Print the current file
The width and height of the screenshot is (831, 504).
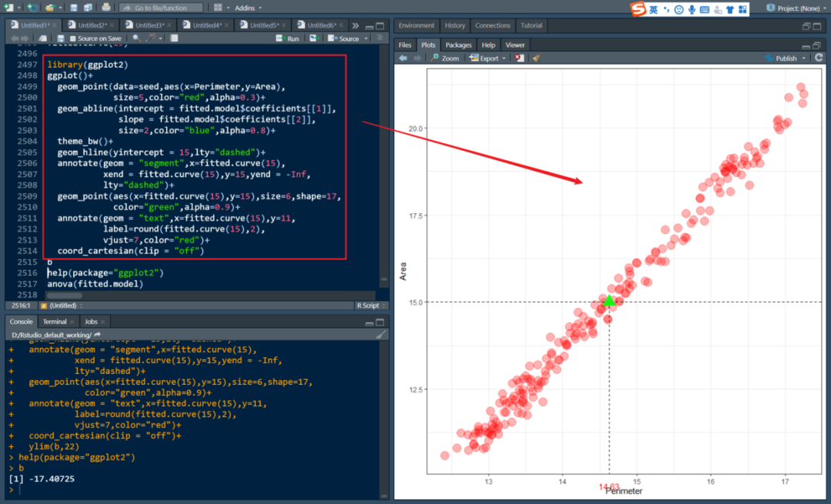[x=106, y=8]
